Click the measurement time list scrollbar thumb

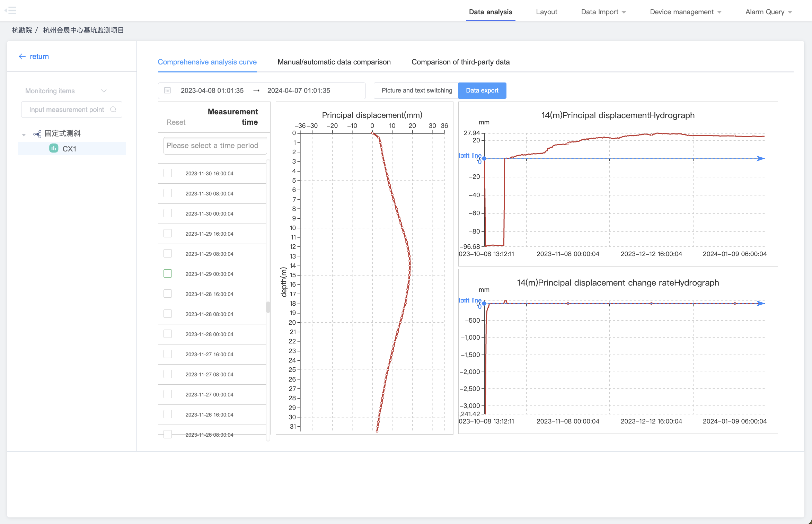coord(268,307)
